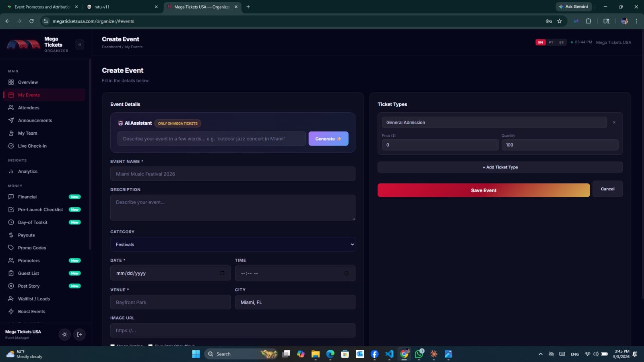
Task: Remove the General Admission ticket type
Action: pos(614,122)
